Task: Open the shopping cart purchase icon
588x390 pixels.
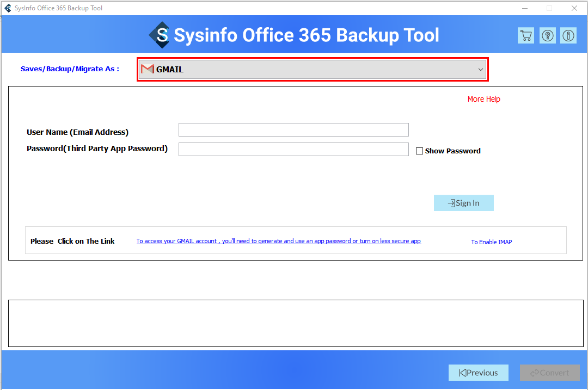Action: pos(526,35)
